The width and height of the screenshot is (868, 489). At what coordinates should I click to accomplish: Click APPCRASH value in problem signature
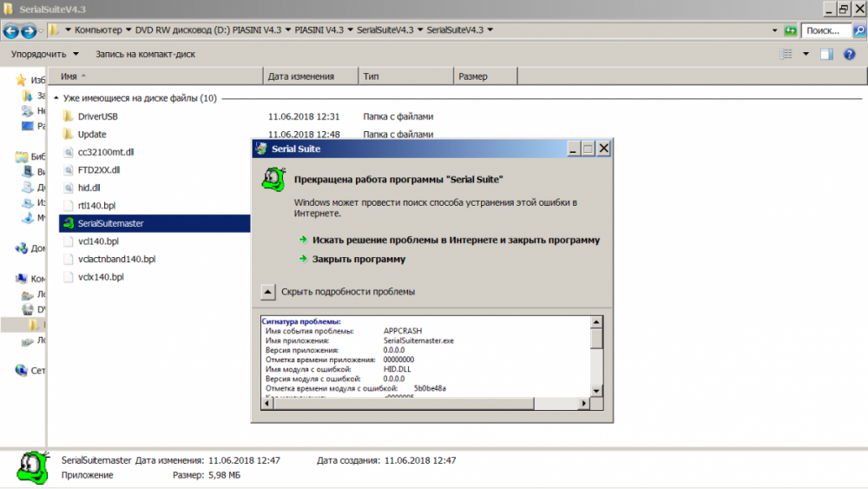pos(403,331)
